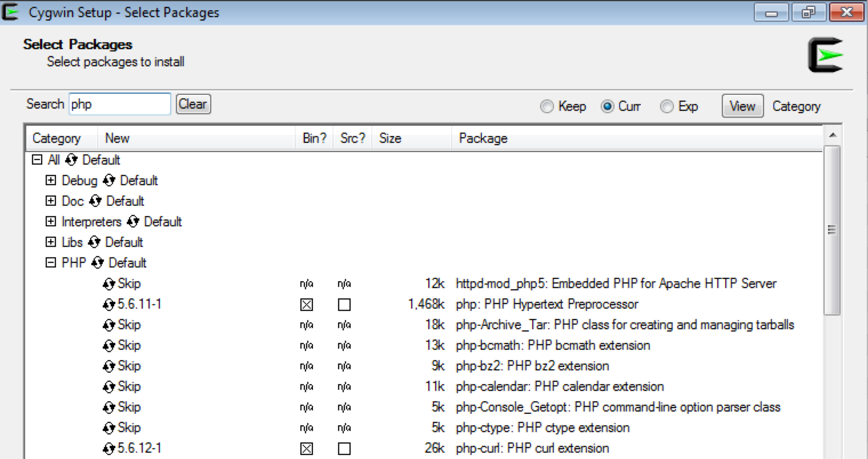Screen dimensions: 868x459
Task: Click inside the Search input field
Action: click(x=119, y=104)
